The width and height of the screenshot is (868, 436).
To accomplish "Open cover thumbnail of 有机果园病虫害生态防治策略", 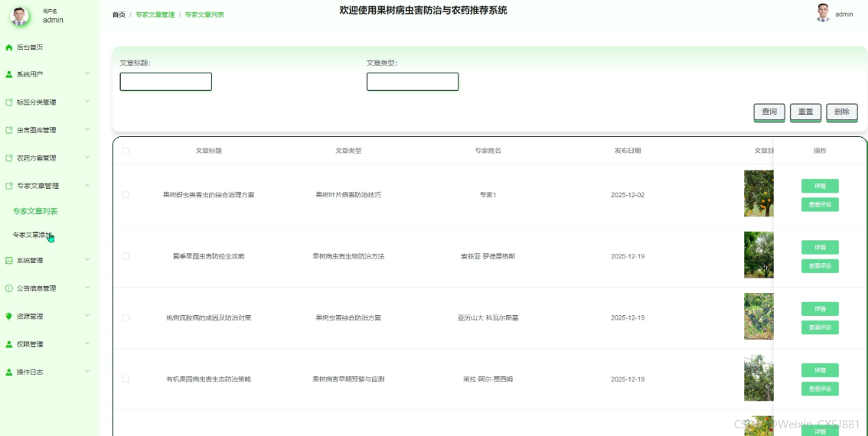I will [759, 377].
